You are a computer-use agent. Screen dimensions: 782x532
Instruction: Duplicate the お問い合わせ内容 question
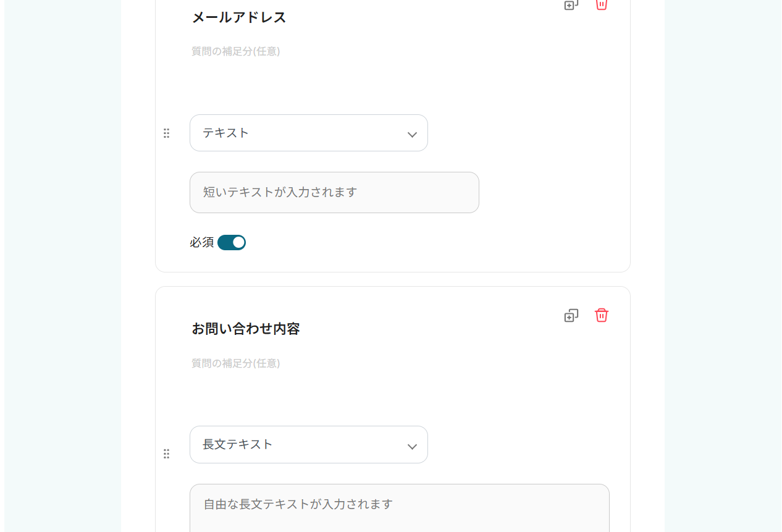pyautogui.click(x=571, y=316)
